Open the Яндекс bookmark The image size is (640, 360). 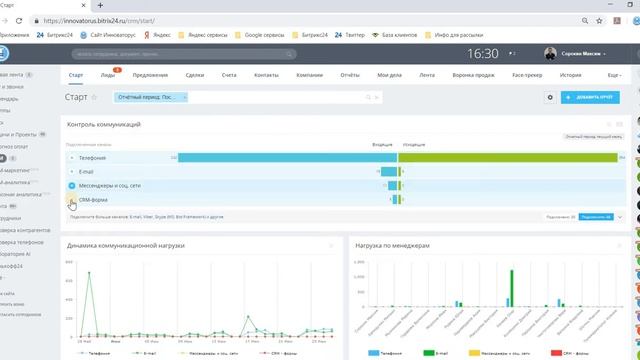[x=158, y=35]
